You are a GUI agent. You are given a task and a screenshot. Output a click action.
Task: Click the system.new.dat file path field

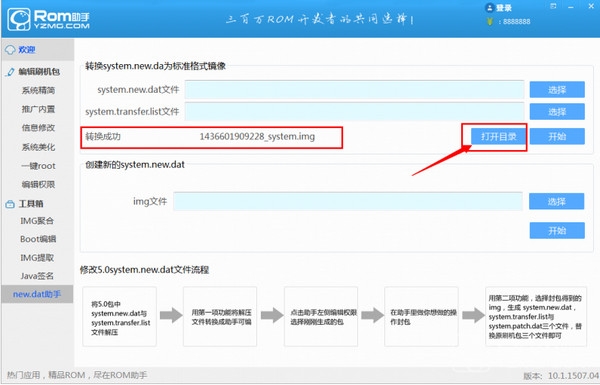coord(354,90)
